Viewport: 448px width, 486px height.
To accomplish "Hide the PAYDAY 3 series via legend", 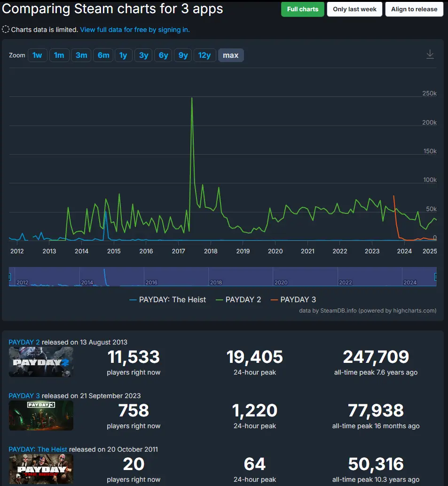I will click(x=293, y=299).
